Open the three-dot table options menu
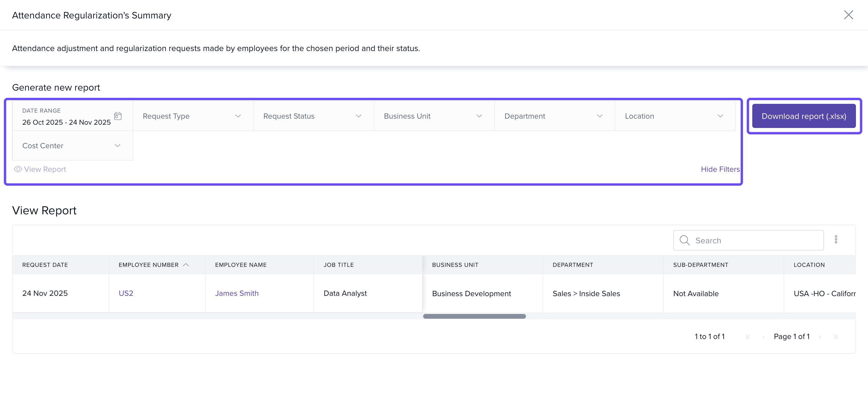This screenshot has width=868, height=393. [836, 239]
